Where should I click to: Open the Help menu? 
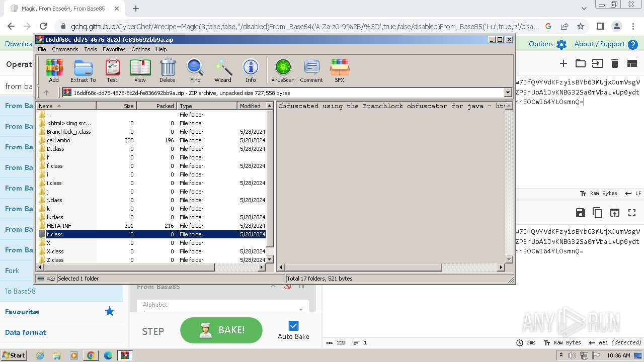(162, 49)
